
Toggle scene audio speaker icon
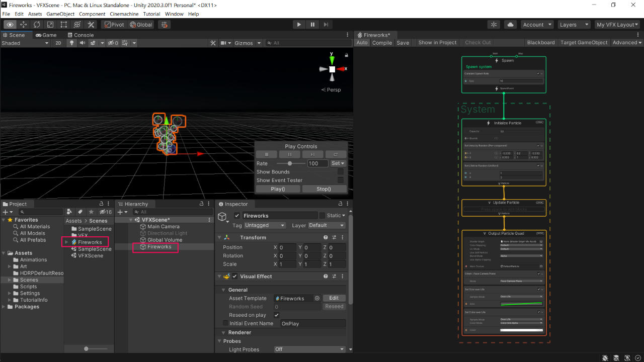(x=83, y=43)
